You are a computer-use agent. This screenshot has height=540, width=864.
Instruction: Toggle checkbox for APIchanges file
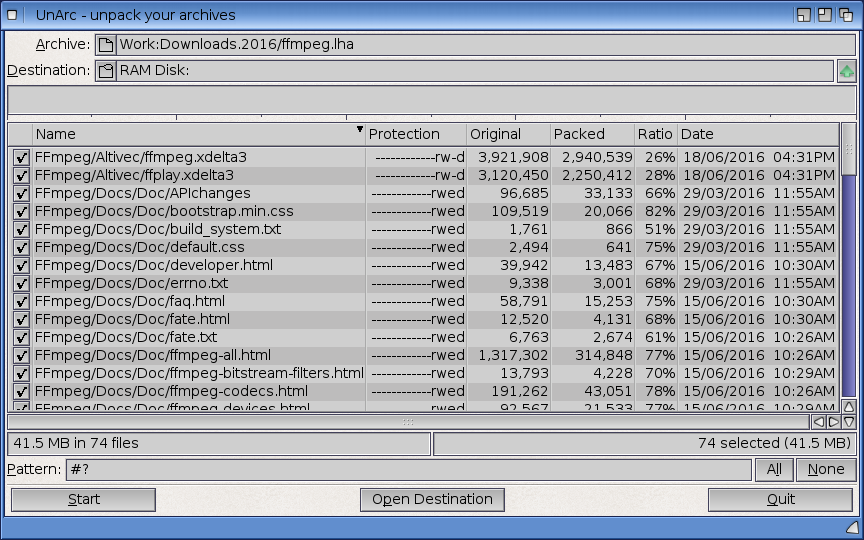pyautogui.click(x=21, y=193)
